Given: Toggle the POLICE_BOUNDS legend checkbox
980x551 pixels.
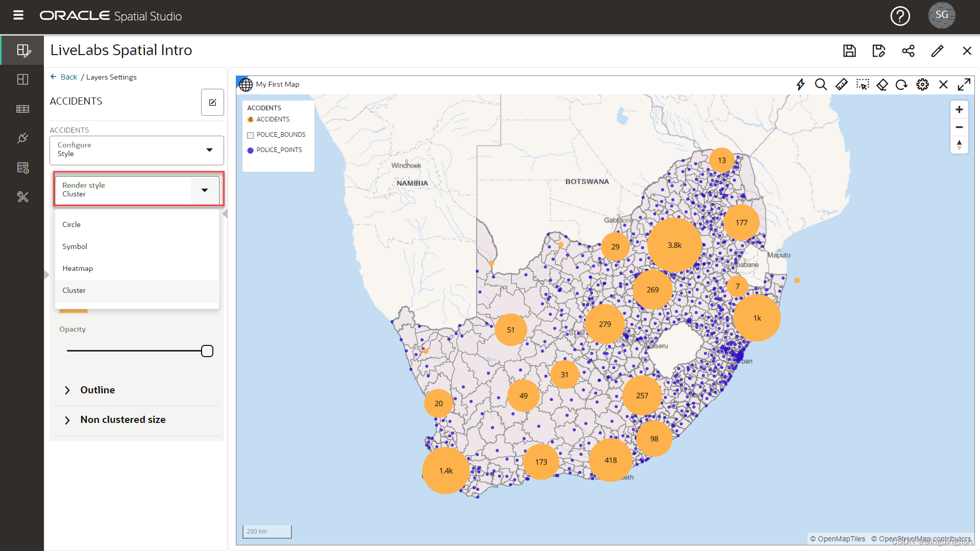Looking at the screenshot, I should coord(250,135).
